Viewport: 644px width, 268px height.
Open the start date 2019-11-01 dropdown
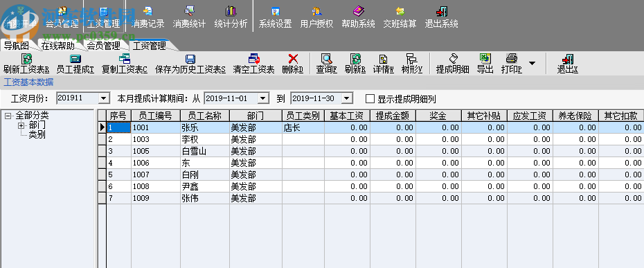(x=263, y=98)
